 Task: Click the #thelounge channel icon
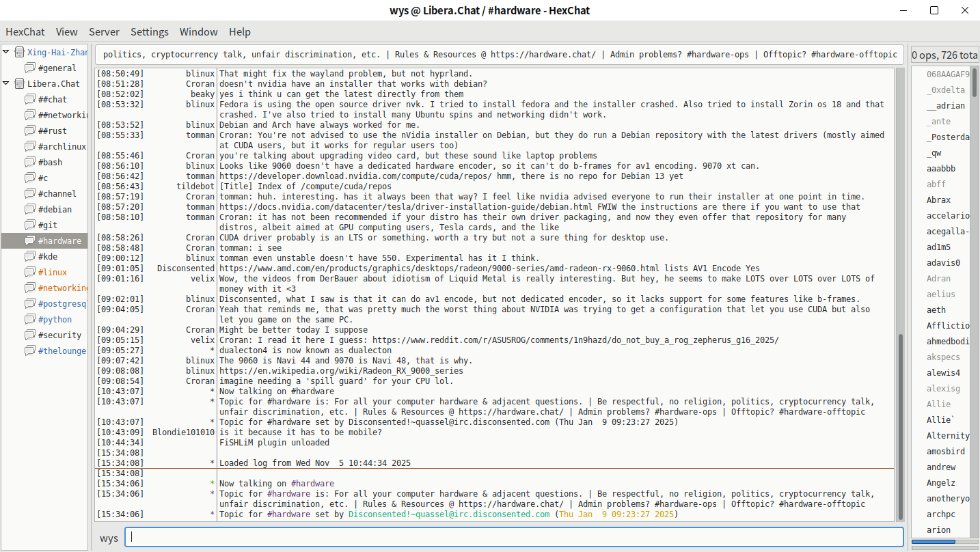coord(30,350)
